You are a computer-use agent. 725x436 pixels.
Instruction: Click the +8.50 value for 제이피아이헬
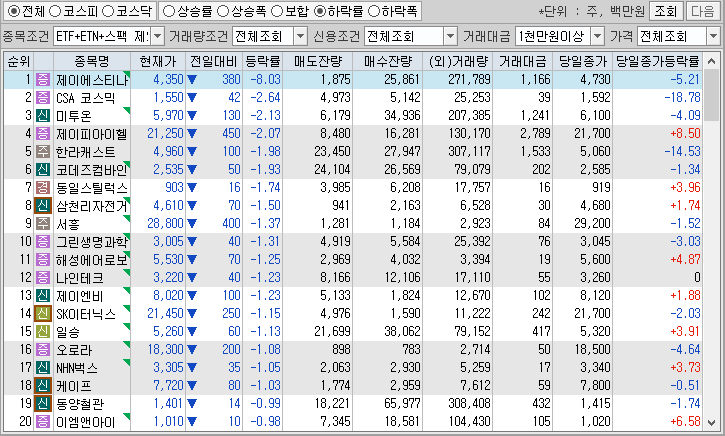tap(685, 134)
